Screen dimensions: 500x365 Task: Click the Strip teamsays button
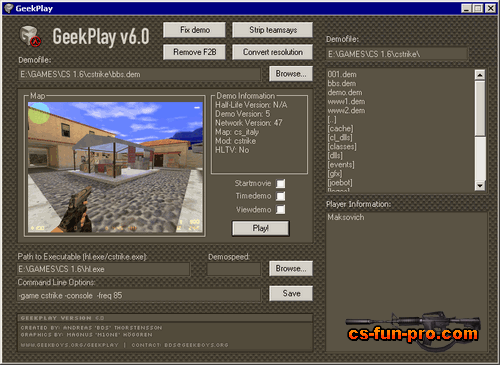coord(272,30)
